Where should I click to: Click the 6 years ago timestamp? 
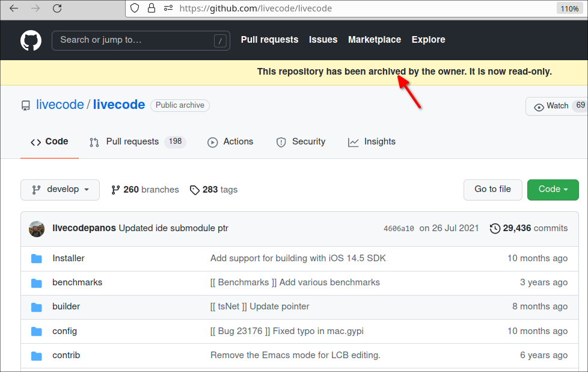(x=544, y=355)
